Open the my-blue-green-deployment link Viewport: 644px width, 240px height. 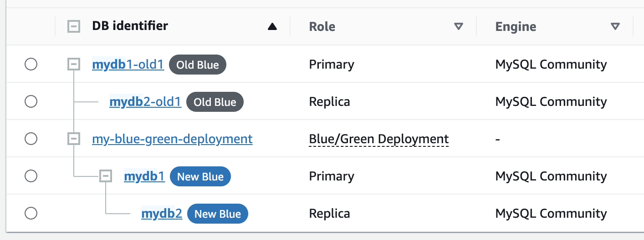[x=172, y=139]
